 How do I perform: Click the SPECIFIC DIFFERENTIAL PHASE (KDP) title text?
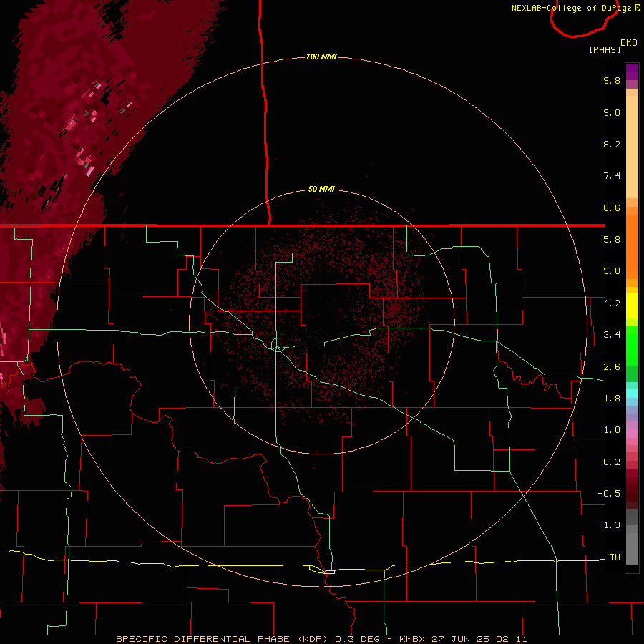[x=222, y=639]
